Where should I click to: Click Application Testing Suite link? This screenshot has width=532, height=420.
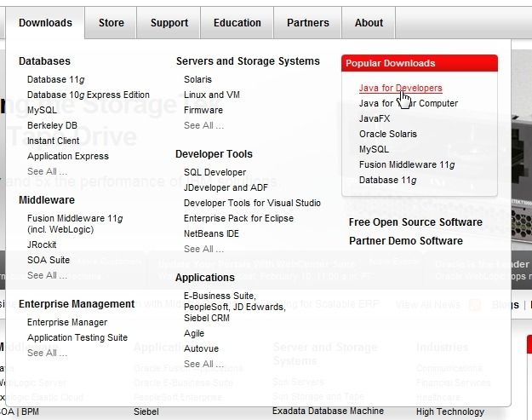pyautogui.click(x=77, y=337)
